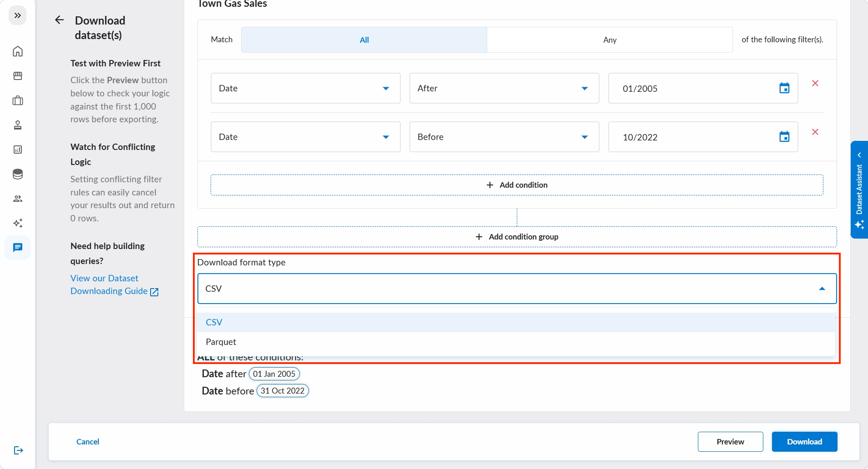Viewport: 868px width, 469px height.
Task: Open the chat message icon in the sidebar
Action: (18, 248)
